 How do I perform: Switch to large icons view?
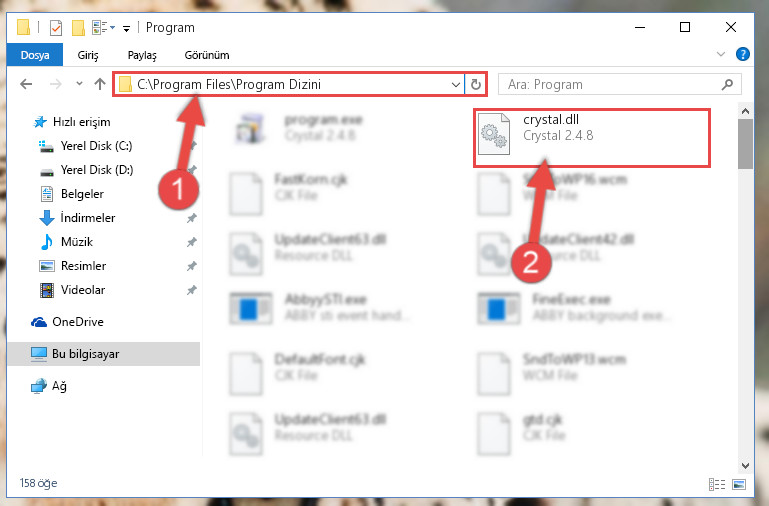(x=739, y=484)
